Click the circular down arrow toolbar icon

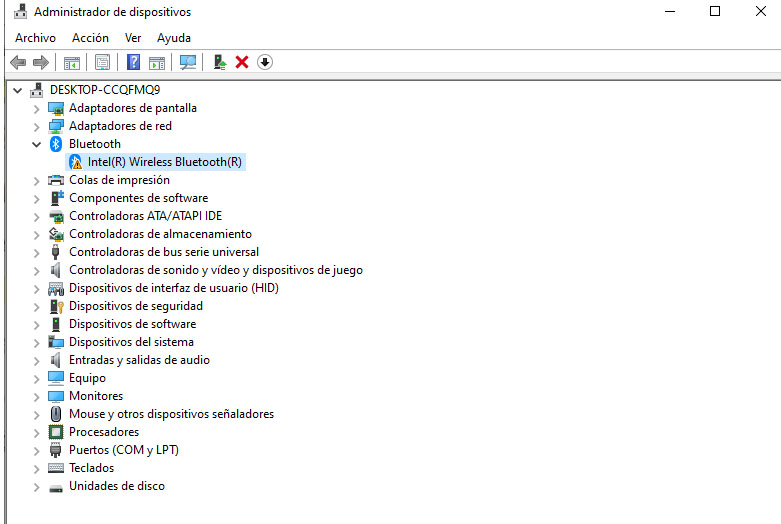[x=265, y=62]
